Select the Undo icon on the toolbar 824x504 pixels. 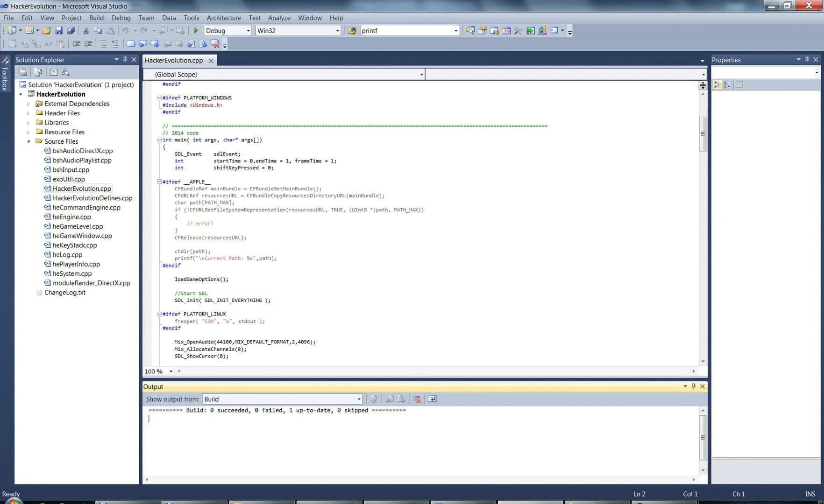coord(125,30)
